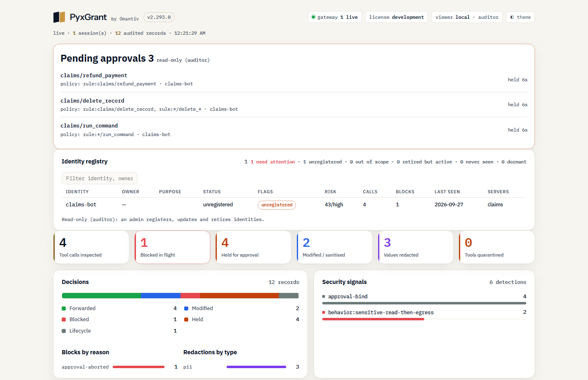Click the pii redaction type row
The width and height of the screenshot is (588, 380).
(241, 367)
